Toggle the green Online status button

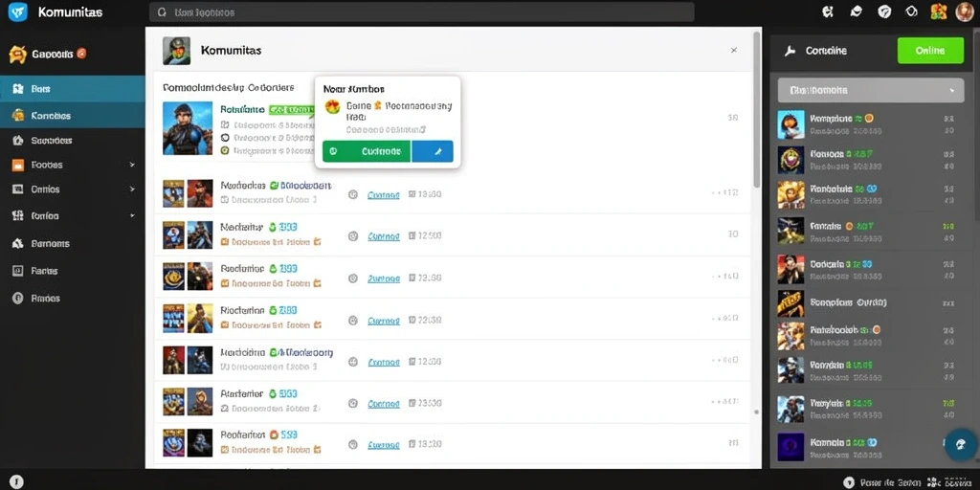coord(930,51)
